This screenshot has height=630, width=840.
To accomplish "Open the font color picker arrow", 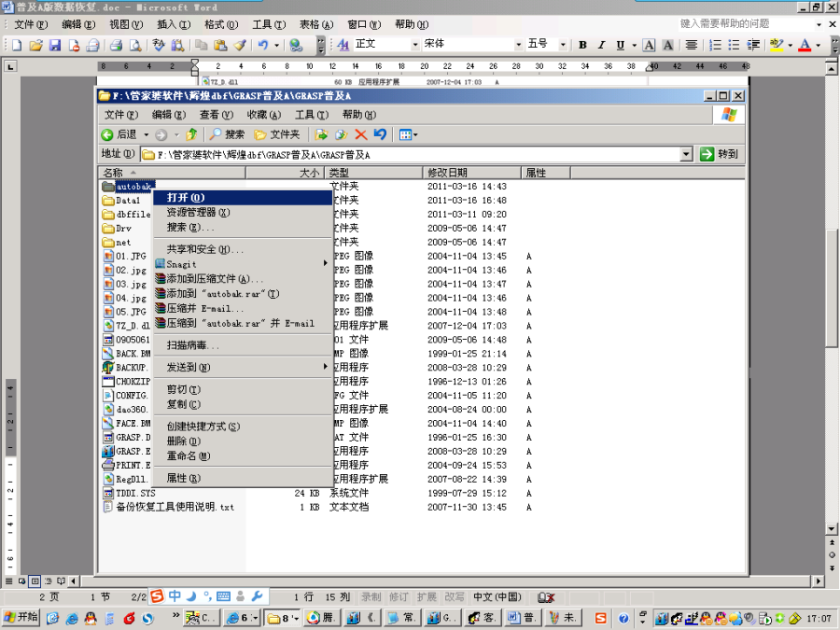I will 819,45.
